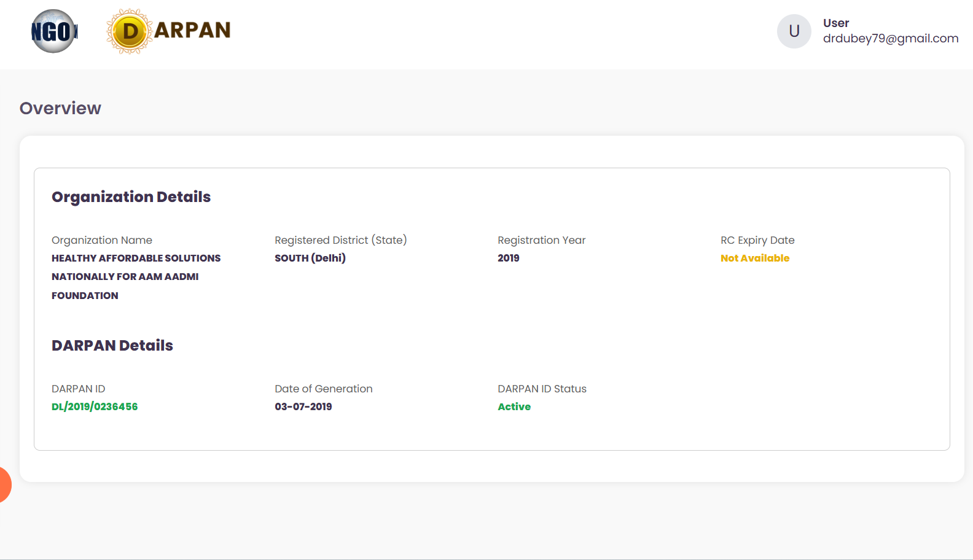The image size is (973, 560).
Task: Open the DARPAN logo home link
Action: coord(168,31)
